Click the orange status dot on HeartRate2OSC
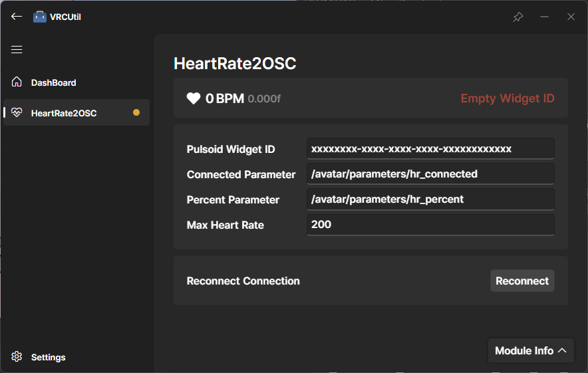The image size is (588, 373). coord(136,113)
